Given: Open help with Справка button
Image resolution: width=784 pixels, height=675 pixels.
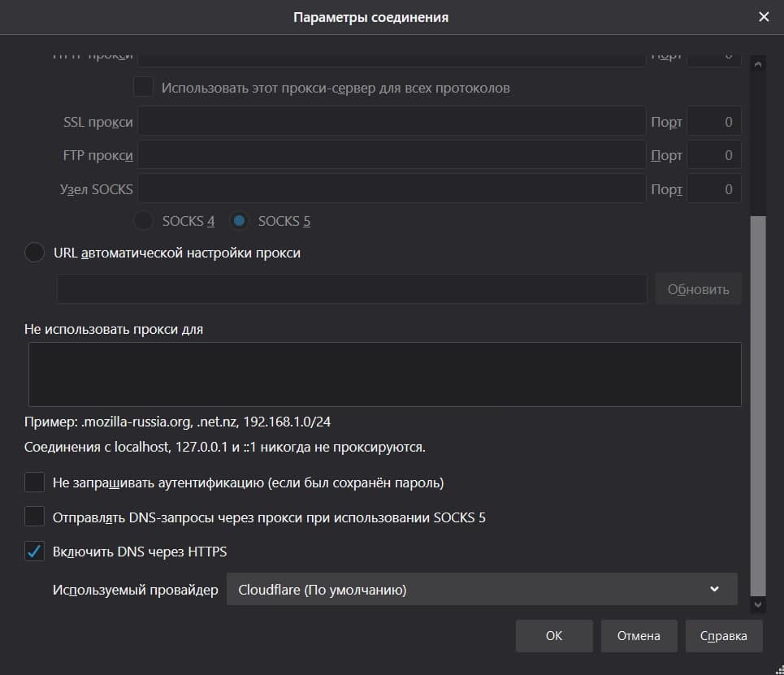Looking at the screenshot, I should click(723, 636).
